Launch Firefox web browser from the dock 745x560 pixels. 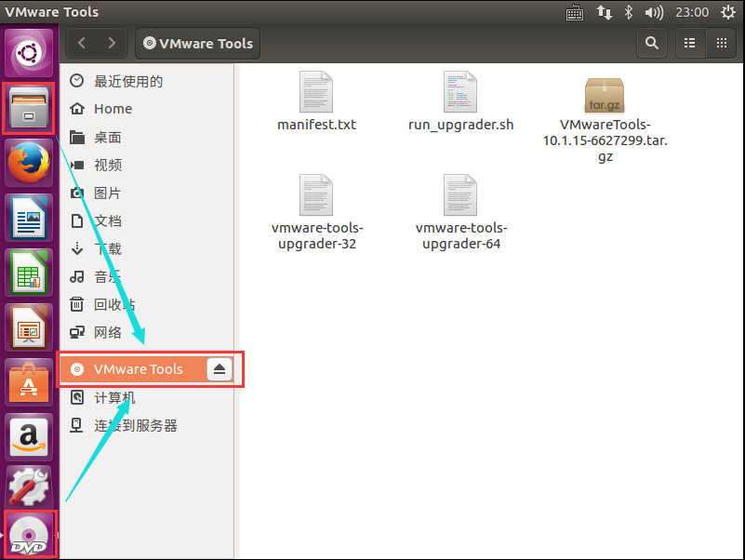coord(29,163)
